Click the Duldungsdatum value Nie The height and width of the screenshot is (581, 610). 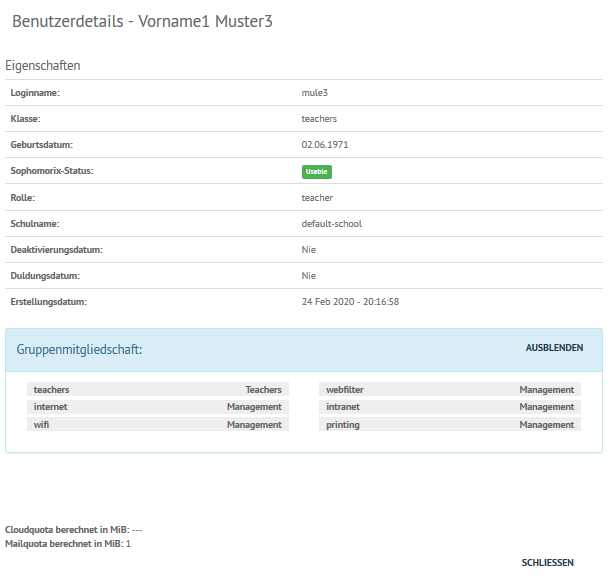tap(309, 276)
